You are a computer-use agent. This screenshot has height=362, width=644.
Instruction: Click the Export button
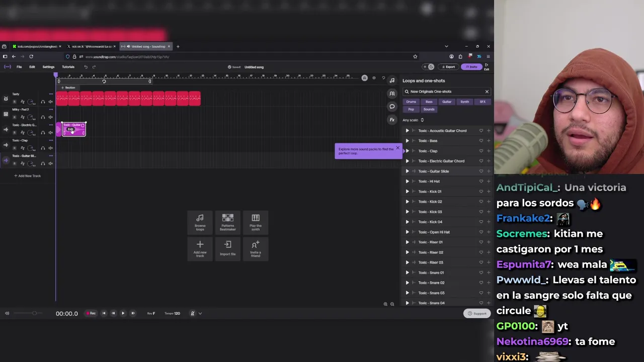pyautogui.click(x=448, y=67)
